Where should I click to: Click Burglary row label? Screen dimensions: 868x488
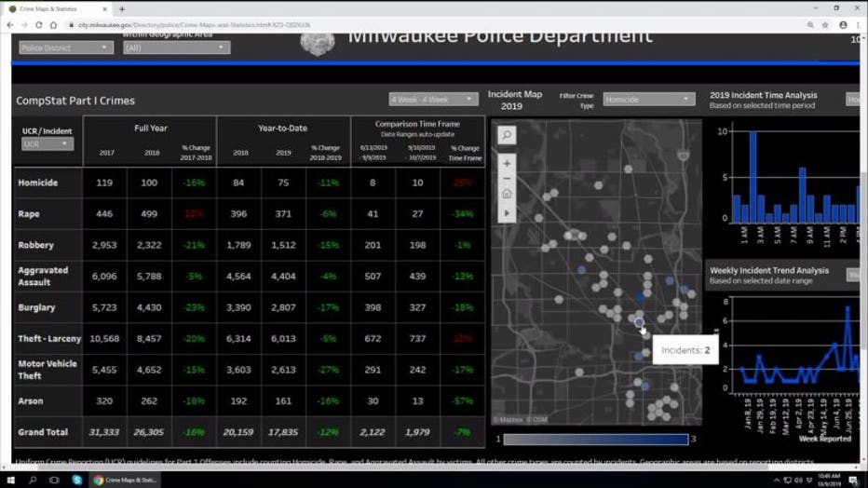(36, 307)
